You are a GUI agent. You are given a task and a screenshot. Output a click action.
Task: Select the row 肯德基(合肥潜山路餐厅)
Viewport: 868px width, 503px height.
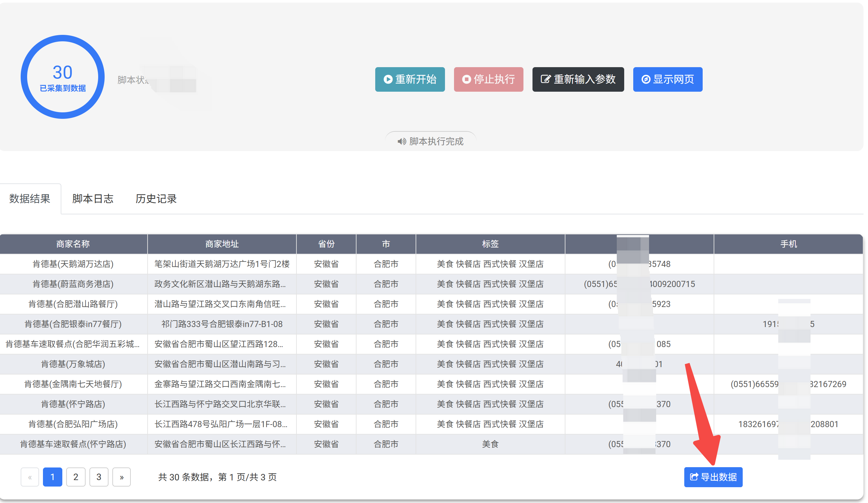coord(431,304)
